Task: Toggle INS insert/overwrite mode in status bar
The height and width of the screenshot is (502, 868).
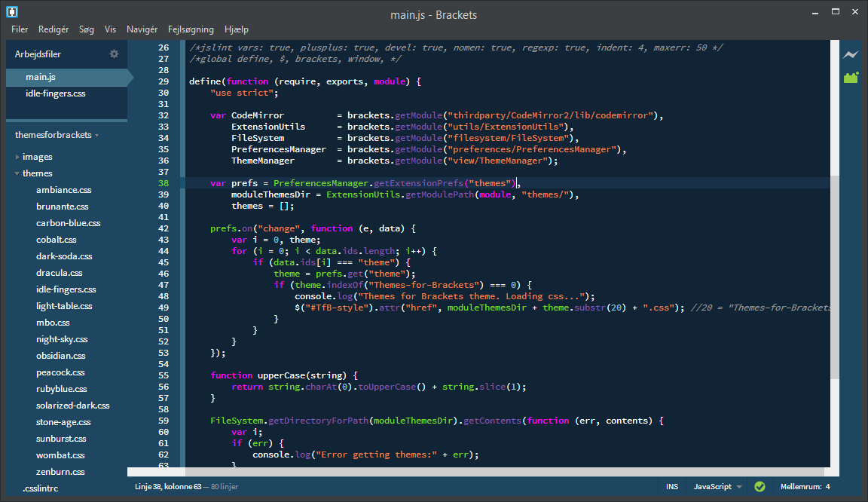Action: coord(672,487)
